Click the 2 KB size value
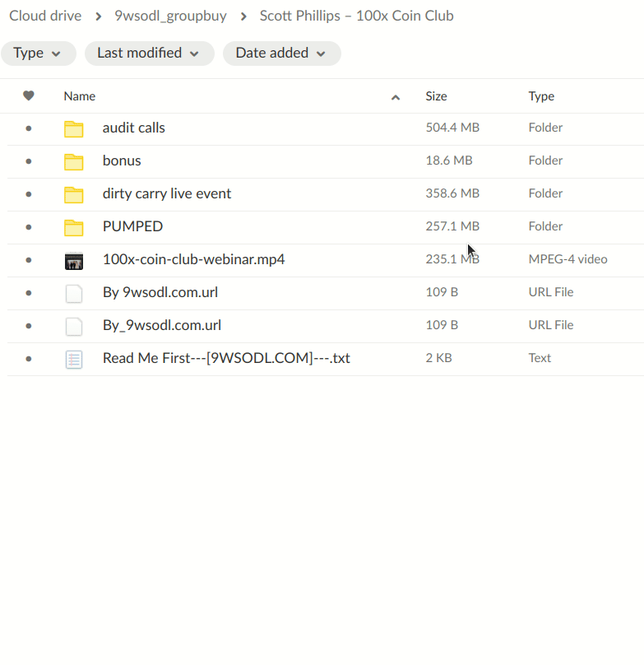 439,358
